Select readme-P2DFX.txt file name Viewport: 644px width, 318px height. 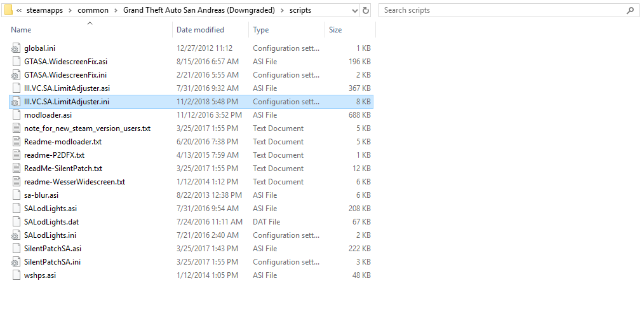point(54,155)
